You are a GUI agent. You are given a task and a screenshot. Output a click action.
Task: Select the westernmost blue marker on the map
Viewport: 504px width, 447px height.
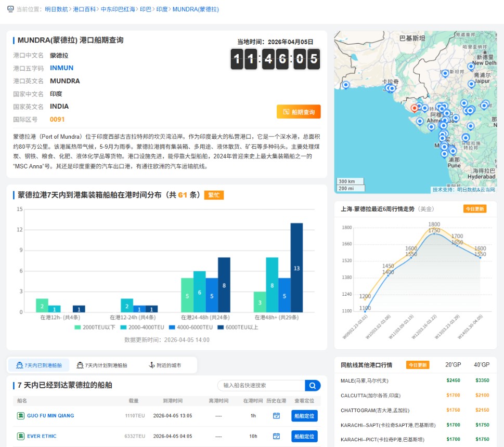click(345, 85)
